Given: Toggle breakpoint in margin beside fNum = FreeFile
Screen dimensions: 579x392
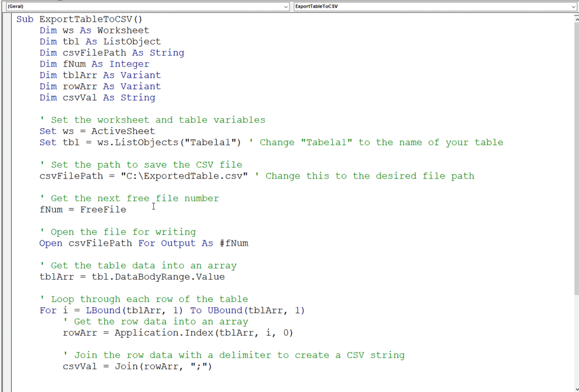Looking at the screenshot, I should coord(7,209).
